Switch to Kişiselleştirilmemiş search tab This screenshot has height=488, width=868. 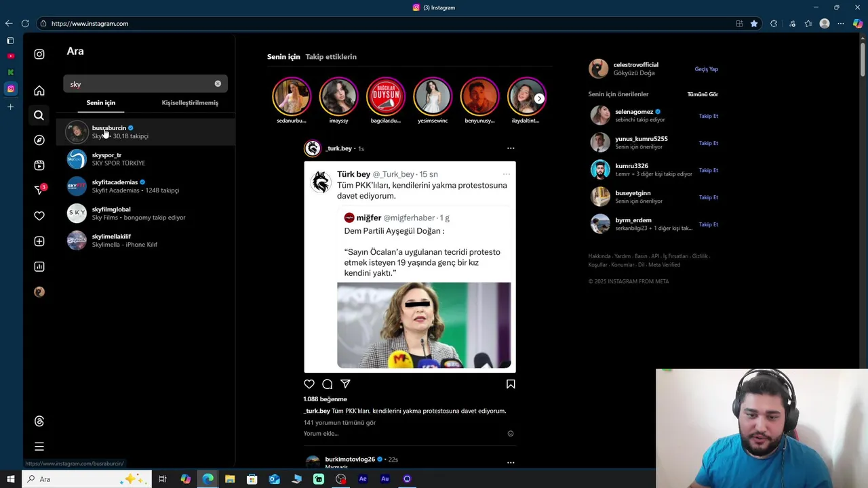(190, 103)
